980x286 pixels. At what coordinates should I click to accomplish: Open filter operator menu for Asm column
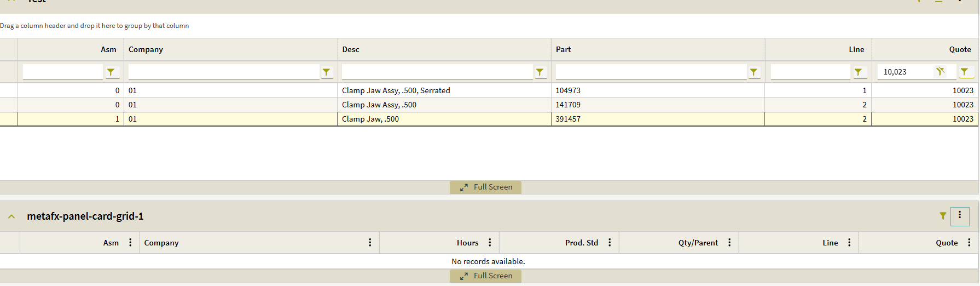111,72
